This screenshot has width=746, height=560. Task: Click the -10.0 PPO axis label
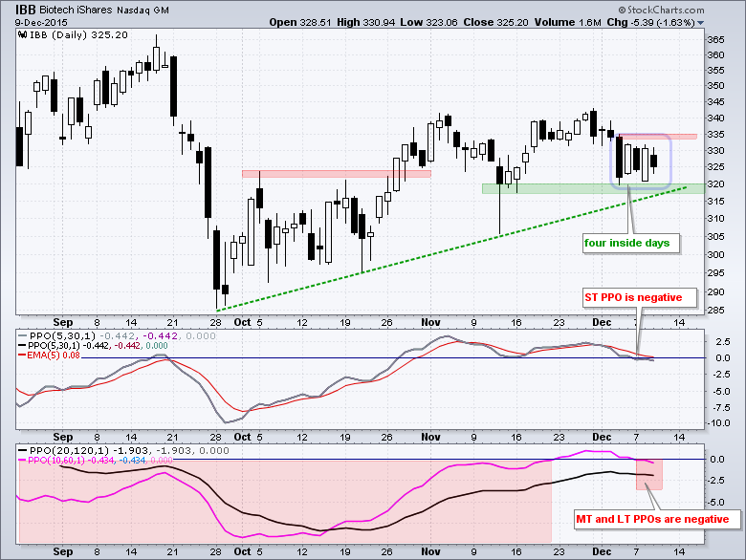[718, 423]
